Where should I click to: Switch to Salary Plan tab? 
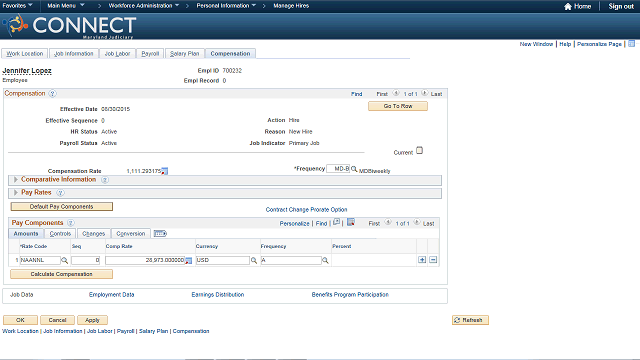tap(184, 53)
